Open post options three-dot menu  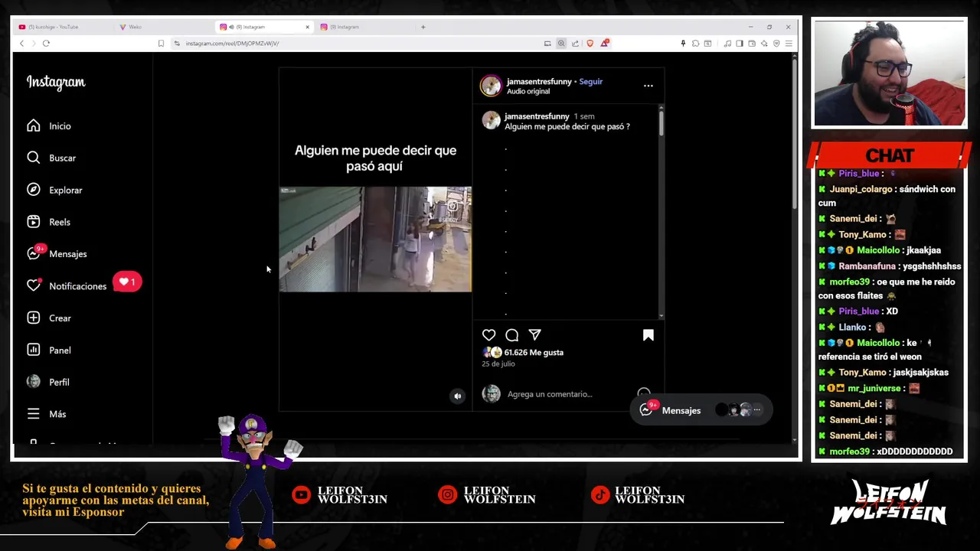[648, 86]
